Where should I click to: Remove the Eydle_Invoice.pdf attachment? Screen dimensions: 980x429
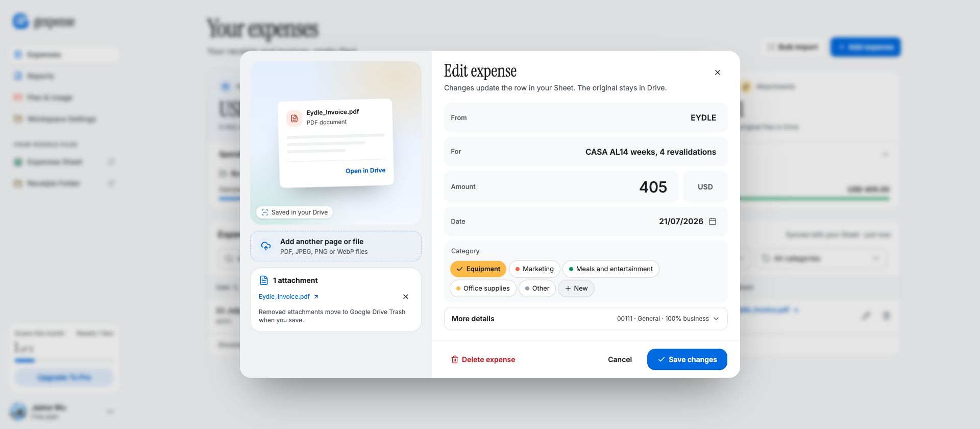406,297
